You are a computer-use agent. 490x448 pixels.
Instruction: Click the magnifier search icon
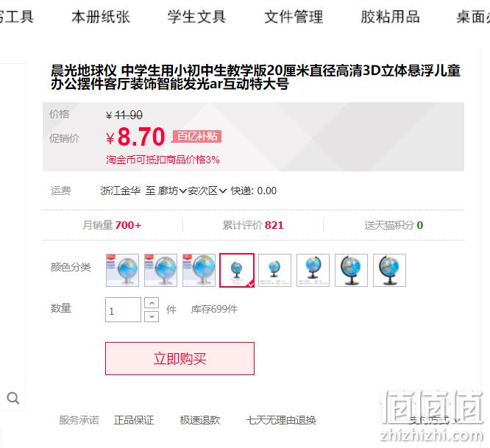point(13,398)
